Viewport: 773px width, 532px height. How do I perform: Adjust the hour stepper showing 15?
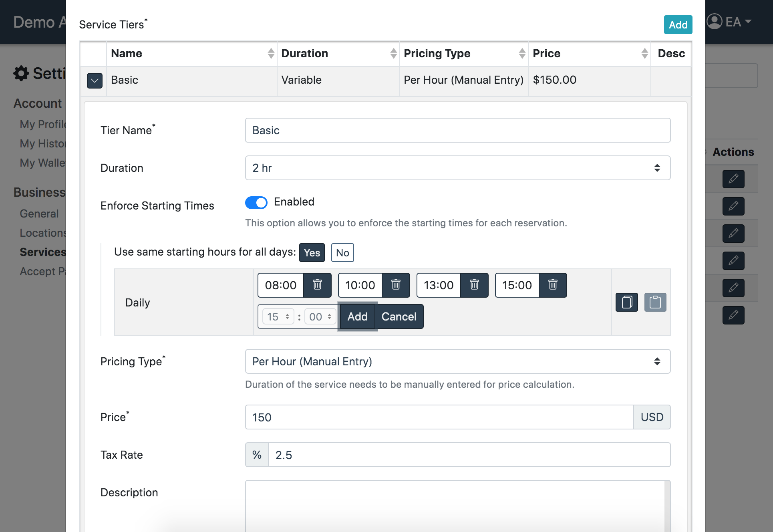click(287, 316)
